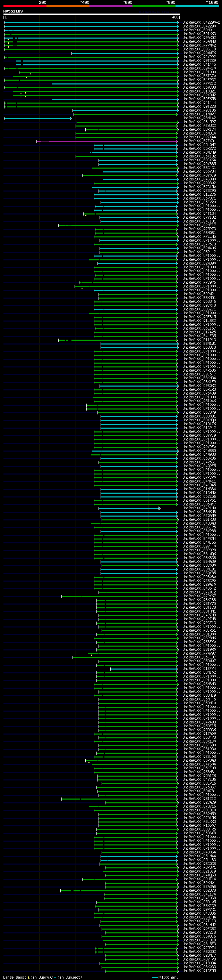Click the cyan ~100% identity legend segment
The image size is (222, 980).
[197, 6]
